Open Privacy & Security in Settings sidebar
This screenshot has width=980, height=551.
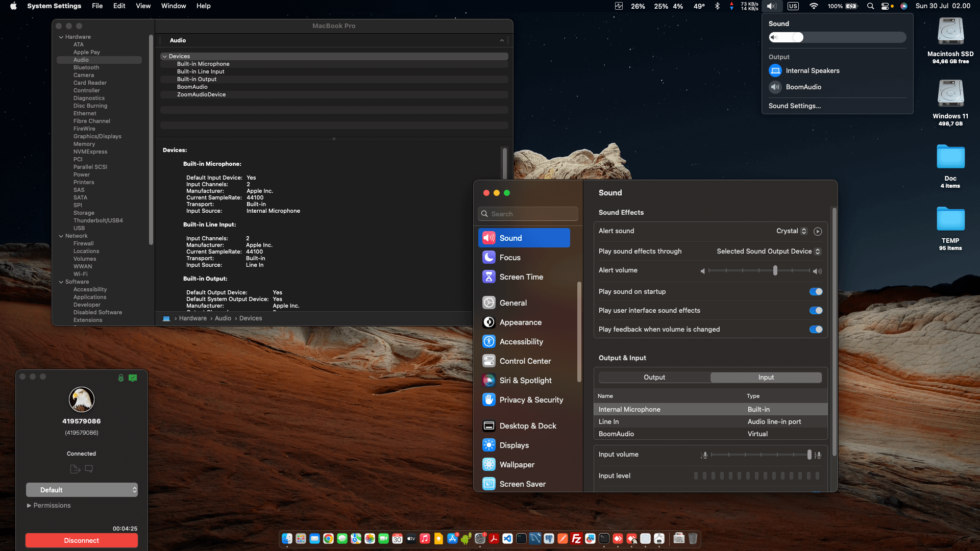tap(524, 400)
